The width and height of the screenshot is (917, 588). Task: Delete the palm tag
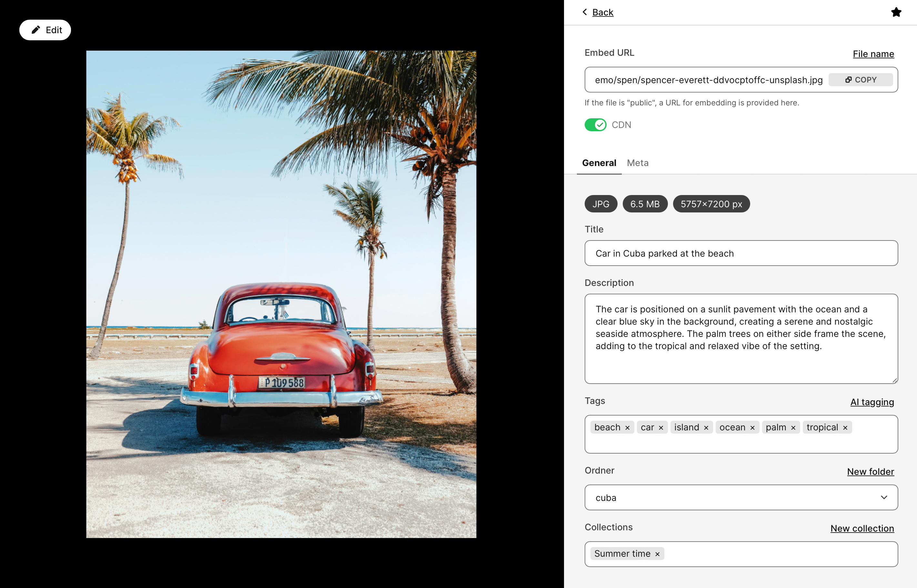pos(793,428)
